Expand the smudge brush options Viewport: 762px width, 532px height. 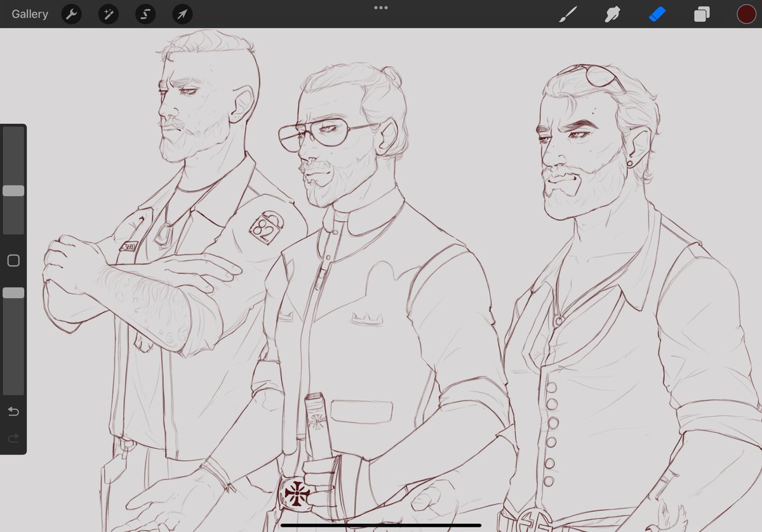click(612, 13)
